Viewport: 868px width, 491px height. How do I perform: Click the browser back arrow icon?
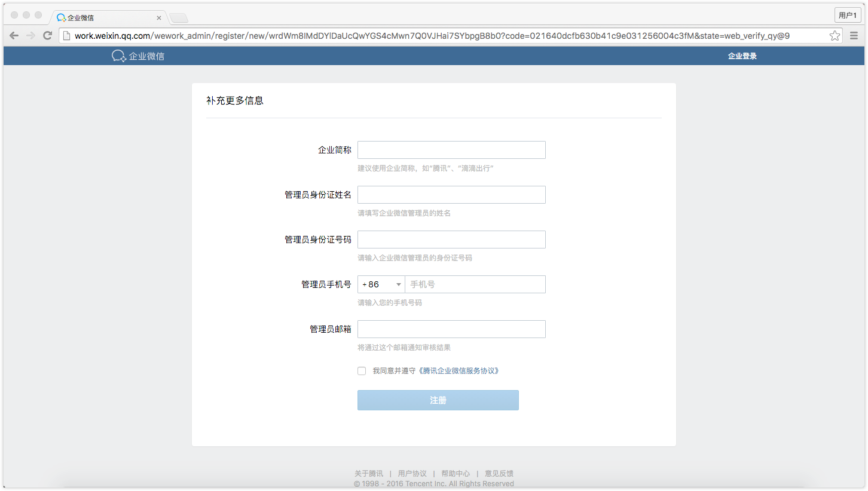pyautogui.click(x=14, y=35)
